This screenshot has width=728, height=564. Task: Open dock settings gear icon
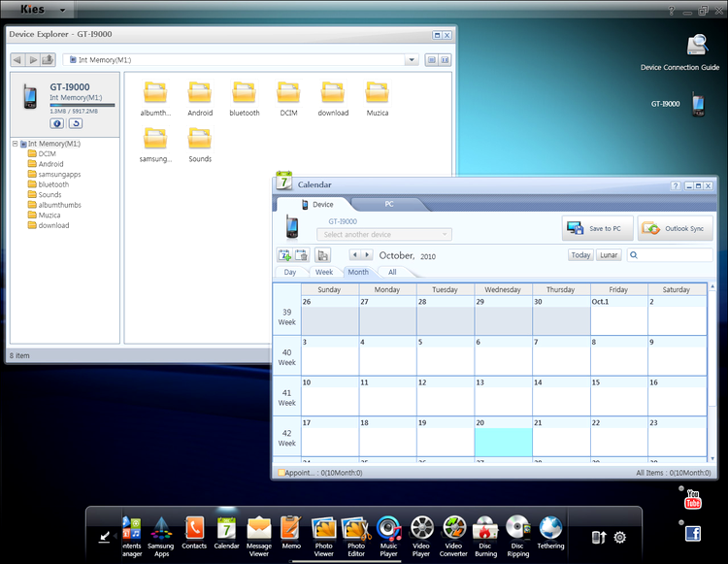point(620,537)
